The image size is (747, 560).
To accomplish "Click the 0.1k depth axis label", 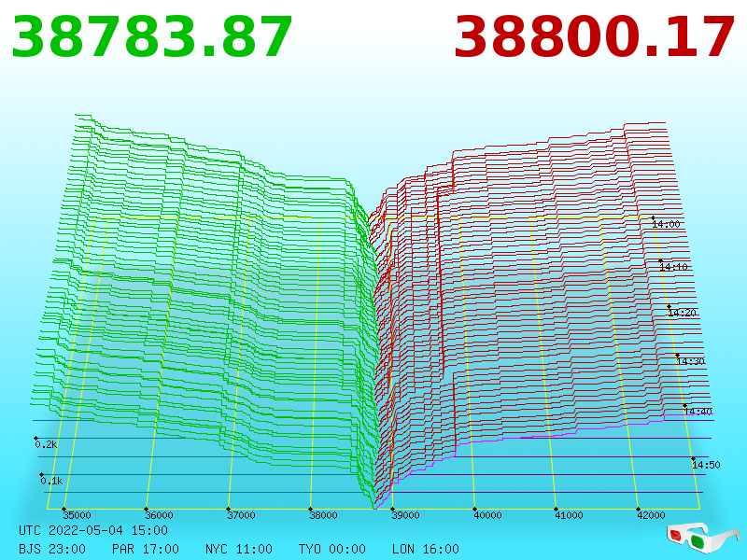I will pos(51,481).
